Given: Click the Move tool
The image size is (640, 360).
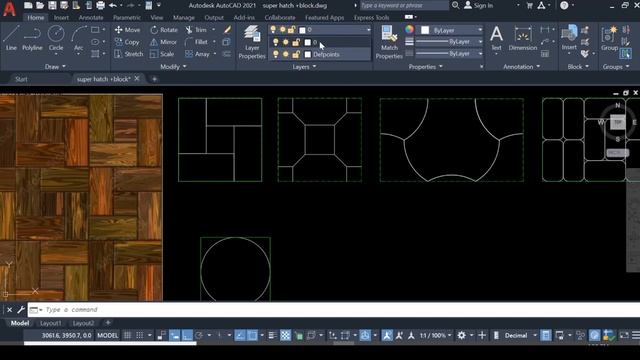Looking at the screenshot, I should click(127, 30).
